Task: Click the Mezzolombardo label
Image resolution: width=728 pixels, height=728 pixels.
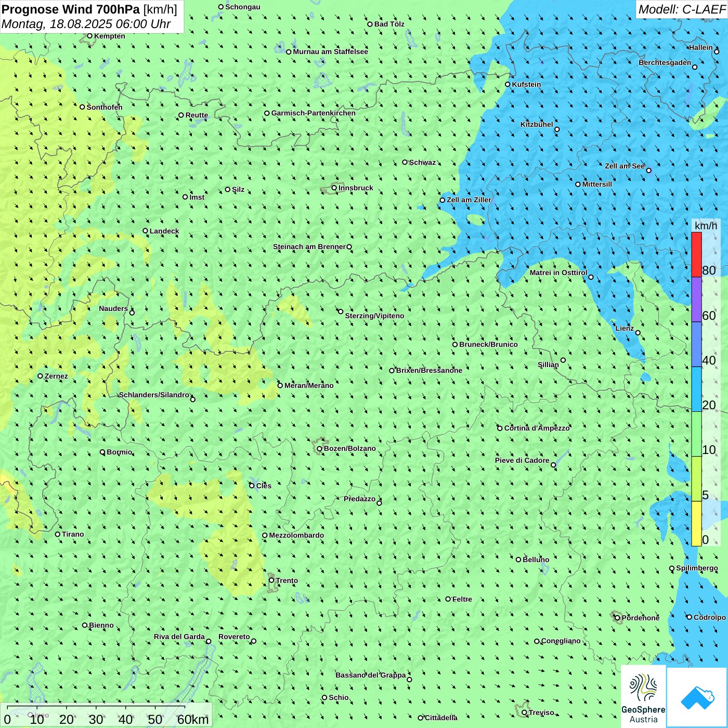Action: tap(296, 535)
